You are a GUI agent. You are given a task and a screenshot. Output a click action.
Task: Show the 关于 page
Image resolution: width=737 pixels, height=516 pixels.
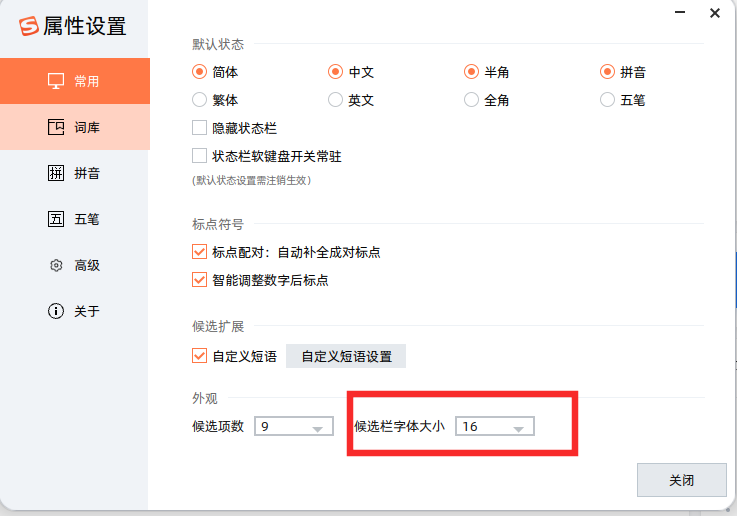75,311
